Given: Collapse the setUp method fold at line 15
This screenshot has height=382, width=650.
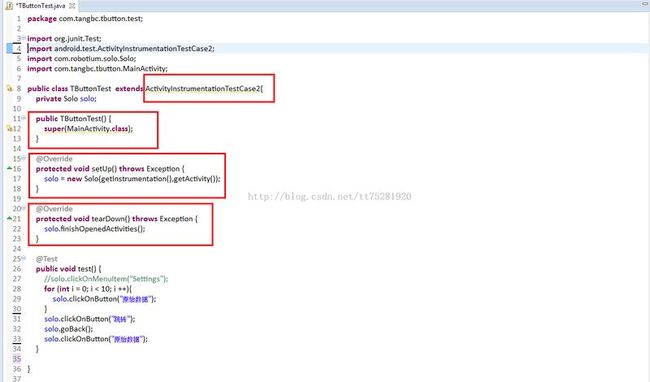Looking at the screenshot, I should coord(24,158).
